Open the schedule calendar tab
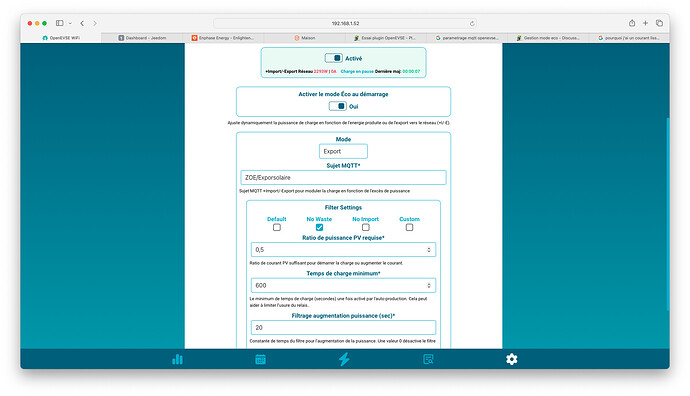The width and height of the screenshot is (690, 396). 261,359
